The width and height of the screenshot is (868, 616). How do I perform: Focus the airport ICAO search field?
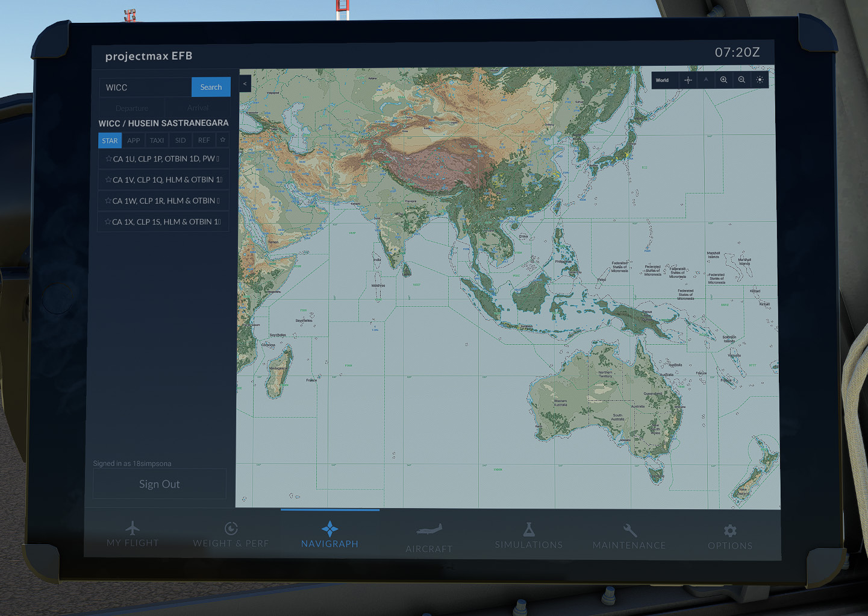[145, 87]
